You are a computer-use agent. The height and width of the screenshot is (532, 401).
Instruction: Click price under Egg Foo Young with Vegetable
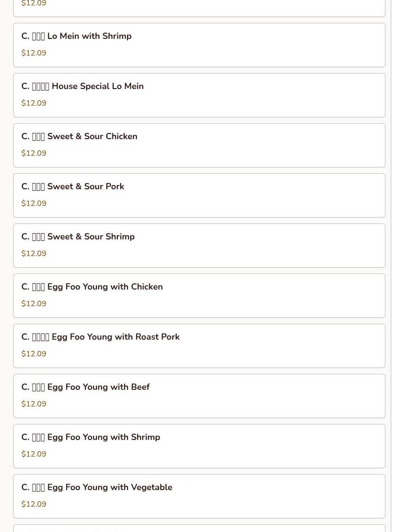click(34, 504)
